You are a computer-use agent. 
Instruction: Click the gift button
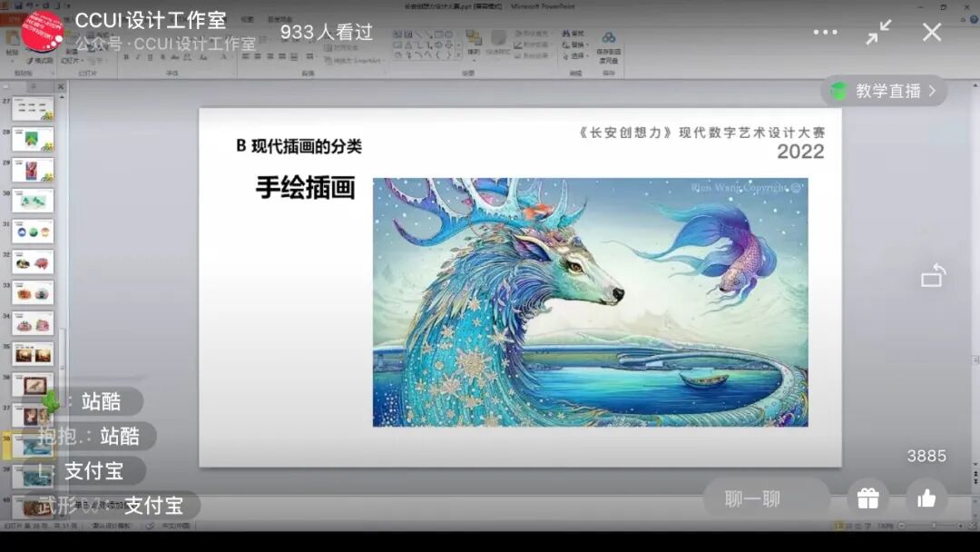(x=867, y=498)
